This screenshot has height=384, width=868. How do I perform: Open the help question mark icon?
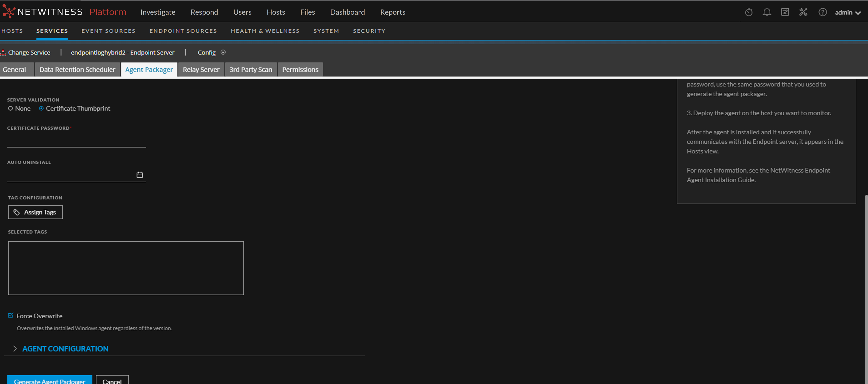822,12
